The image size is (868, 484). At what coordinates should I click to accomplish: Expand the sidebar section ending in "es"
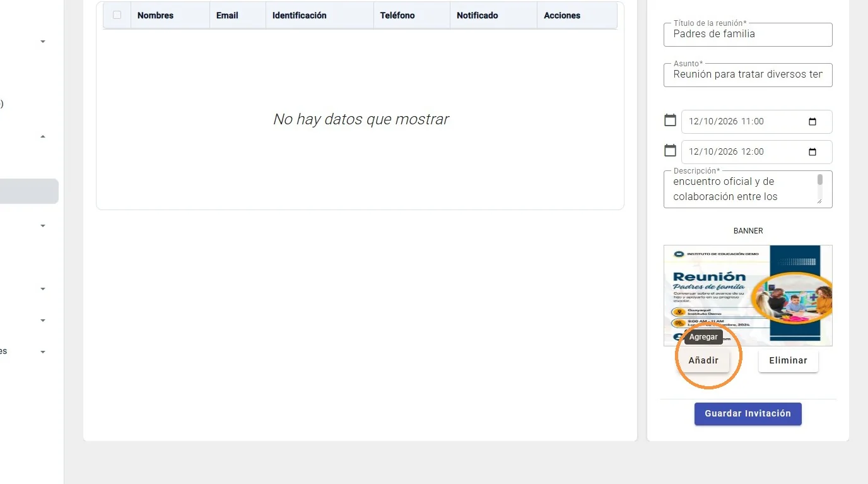coord(43,352)
